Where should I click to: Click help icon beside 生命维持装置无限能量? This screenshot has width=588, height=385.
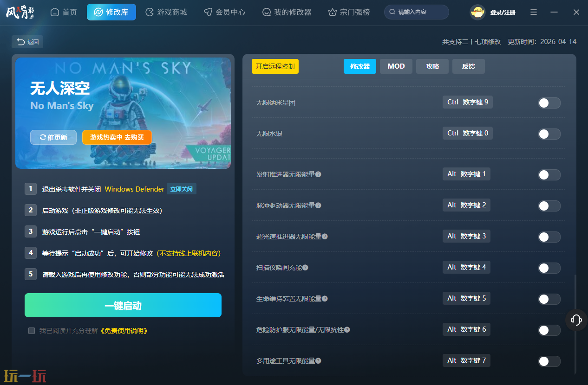tap(325, 299)
